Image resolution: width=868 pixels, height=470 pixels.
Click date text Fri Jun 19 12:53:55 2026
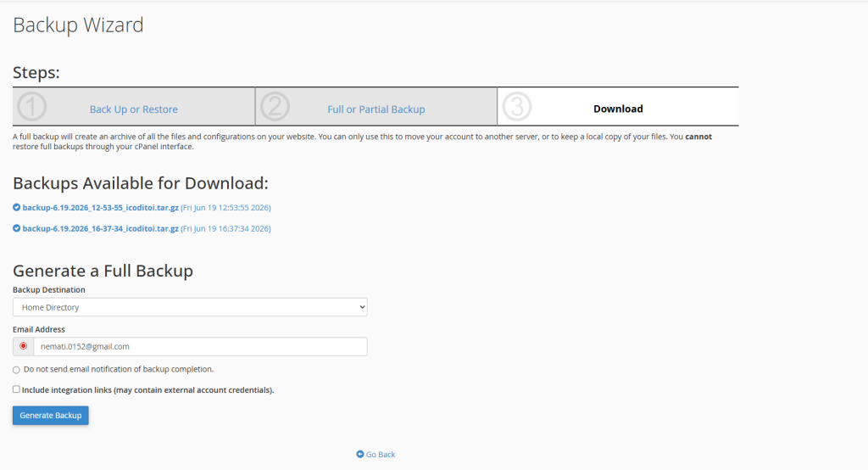[225, 207]
